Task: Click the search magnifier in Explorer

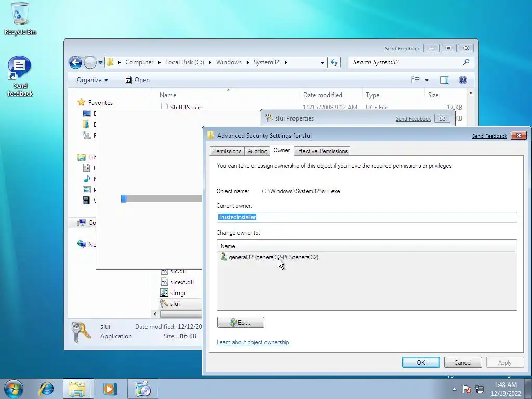Action: pos(466,62)
